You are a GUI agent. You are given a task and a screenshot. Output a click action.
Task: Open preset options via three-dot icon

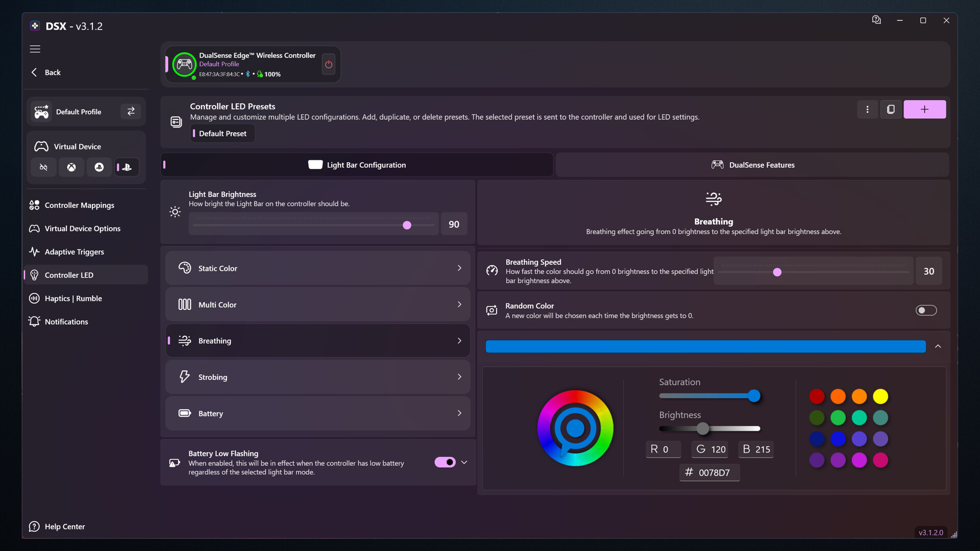tap(868, 109)
